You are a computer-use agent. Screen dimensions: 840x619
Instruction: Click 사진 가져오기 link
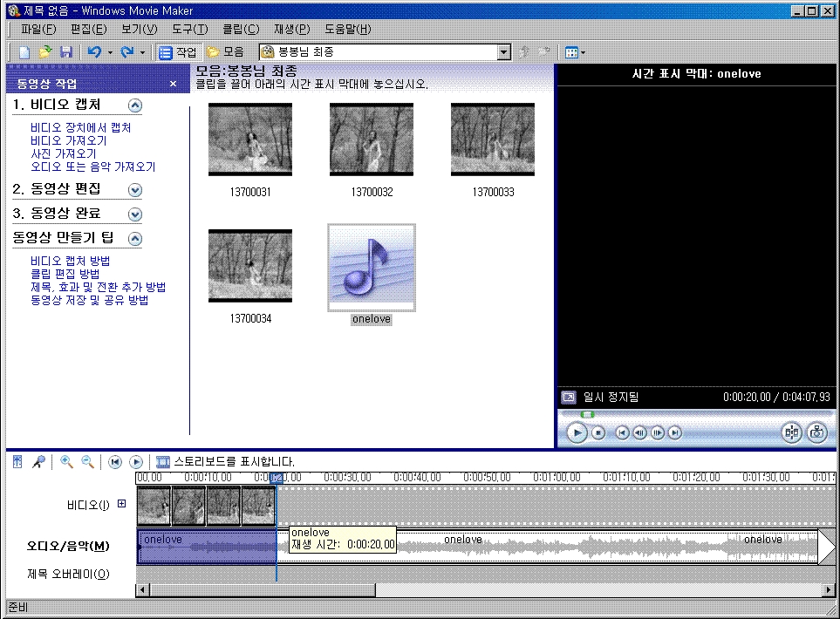tap(63, 153)
